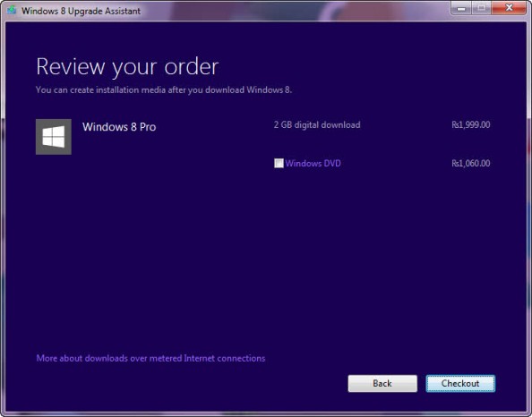Click the disabled maximize window button
The height and width of the screenshot is (417, 532).
click(481, 8)
